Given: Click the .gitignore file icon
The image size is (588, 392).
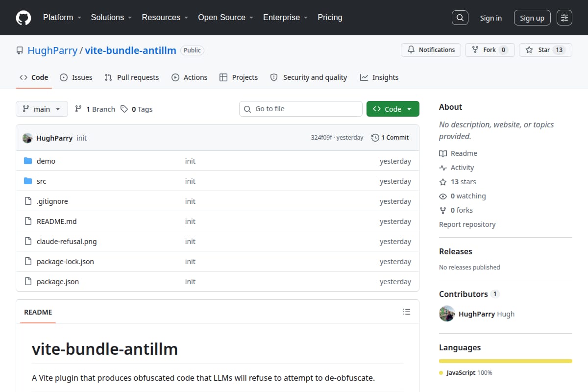Looking at the screenshot, I should pos(28,201).
